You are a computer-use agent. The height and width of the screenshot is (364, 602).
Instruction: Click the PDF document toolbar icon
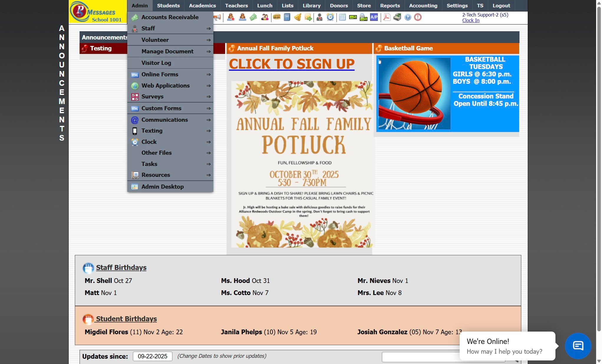click(x=387, y=17)
